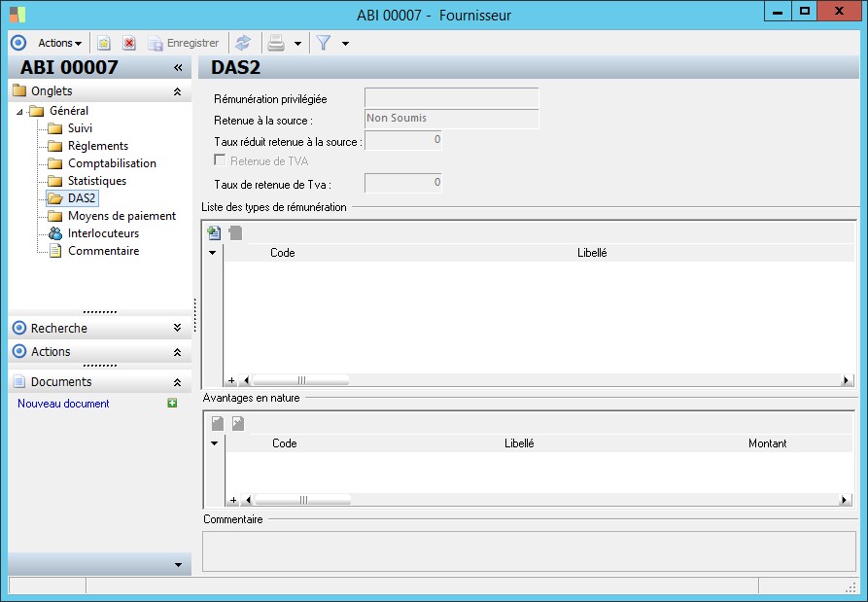Open the printer options dropdown arrow
Viewport: 868px width, 602px height.
[297, 44]
